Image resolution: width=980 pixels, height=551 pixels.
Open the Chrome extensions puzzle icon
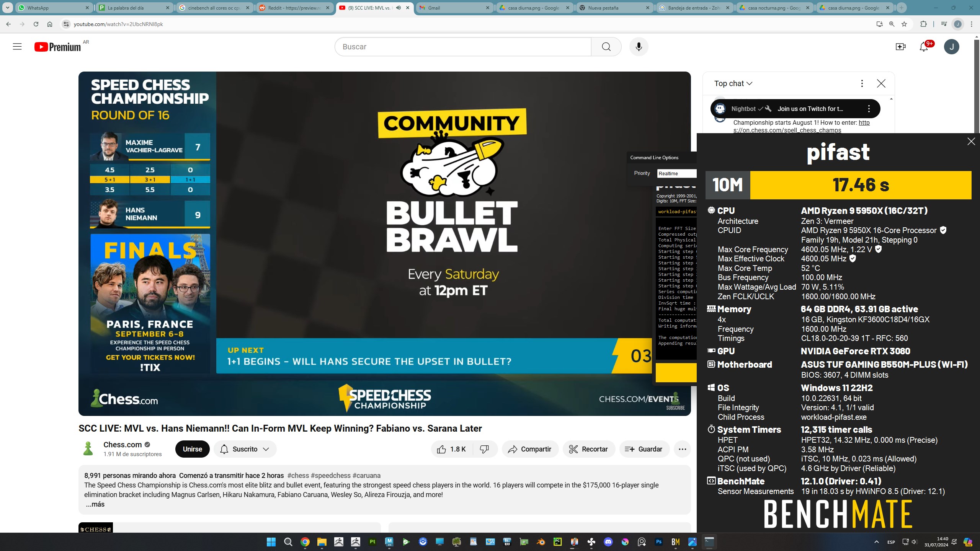tap(923, 24)
